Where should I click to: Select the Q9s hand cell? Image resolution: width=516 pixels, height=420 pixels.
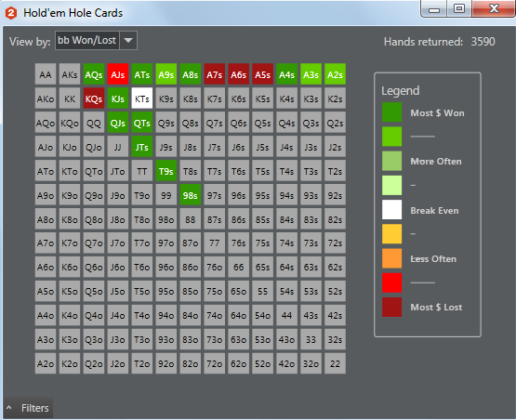coord(166,123)
